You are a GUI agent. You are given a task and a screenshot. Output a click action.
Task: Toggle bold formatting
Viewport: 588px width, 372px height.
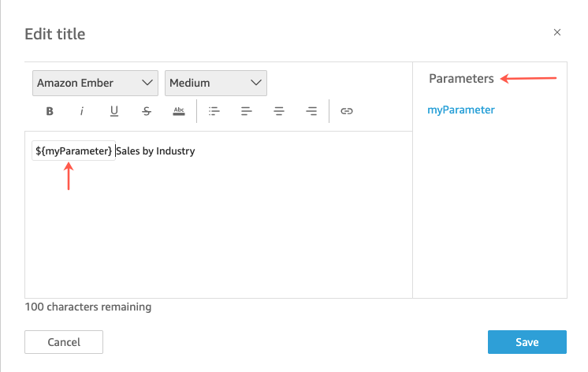tap(50, 111)
